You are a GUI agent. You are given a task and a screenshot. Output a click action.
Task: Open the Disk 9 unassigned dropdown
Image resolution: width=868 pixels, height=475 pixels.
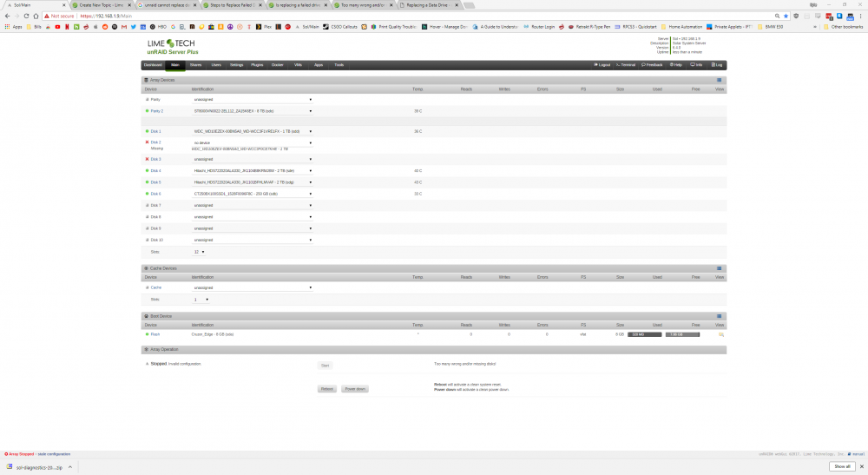(253, 228)
